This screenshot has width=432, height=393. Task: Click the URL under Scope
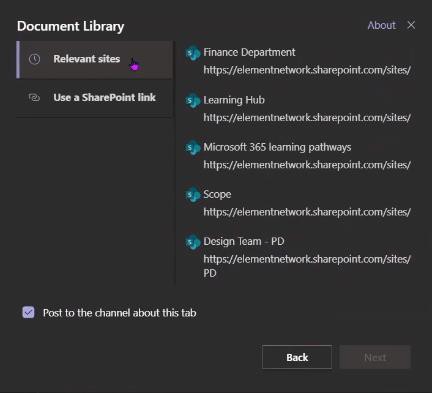coord(307,212)
